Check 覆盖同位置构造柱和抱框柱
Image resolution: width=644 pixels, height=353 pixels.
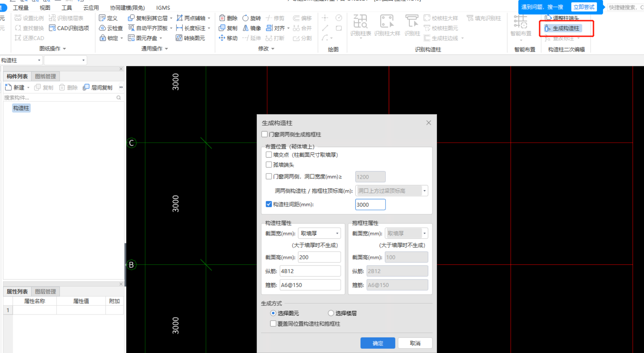tap(273, 323)
